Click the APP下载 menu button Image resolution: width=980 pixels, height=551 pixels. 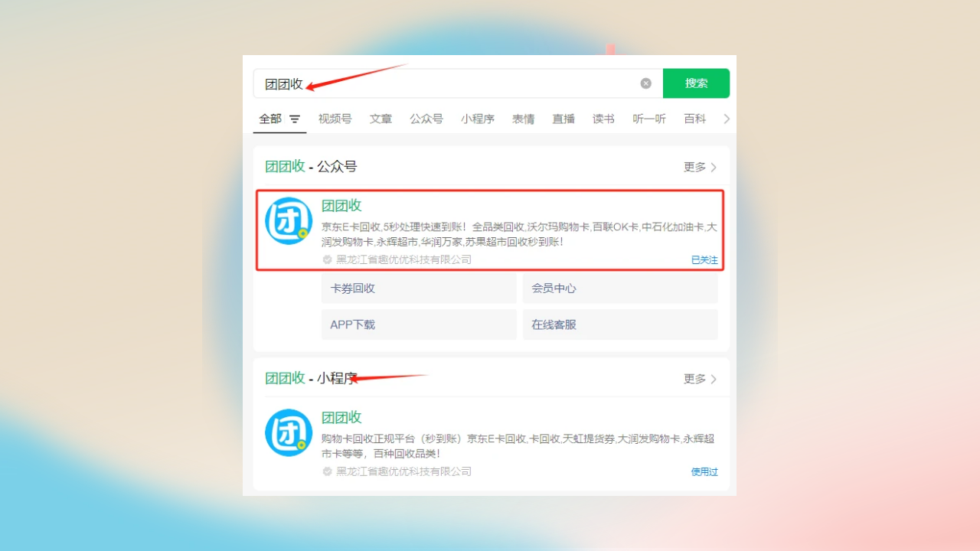419,324
